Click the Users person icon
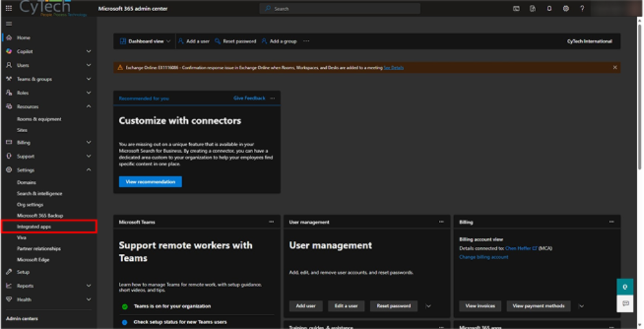 pyautogui.click(x=9, y=65)
